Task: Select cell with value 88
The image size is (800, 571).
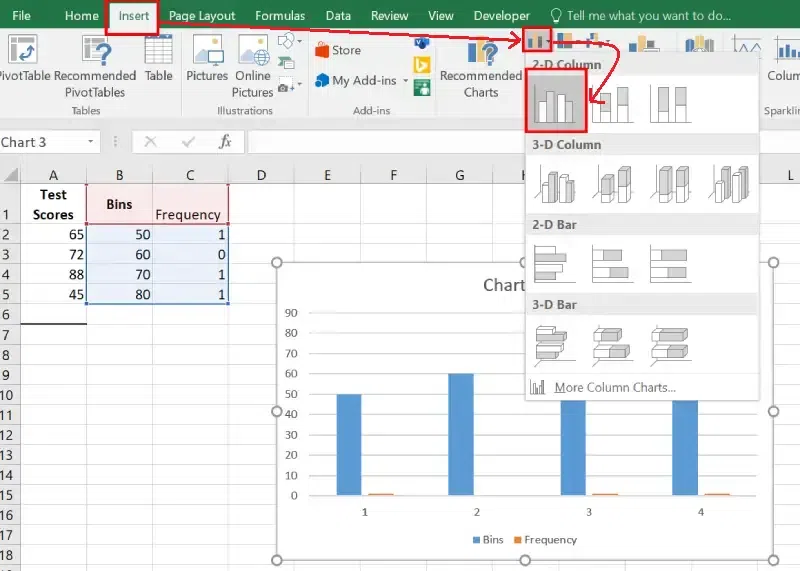Action: (x=54, y=275)
